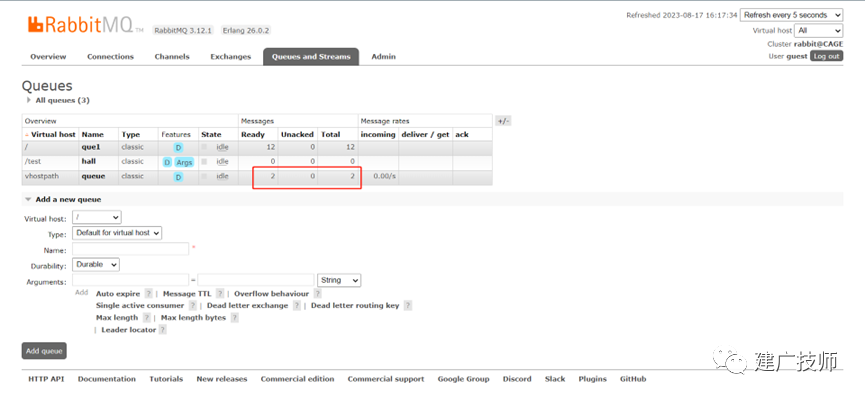This screenshot has height=399, width=865.
Task: Click the Leader locator argument shortcut
Action: point(129,329)
